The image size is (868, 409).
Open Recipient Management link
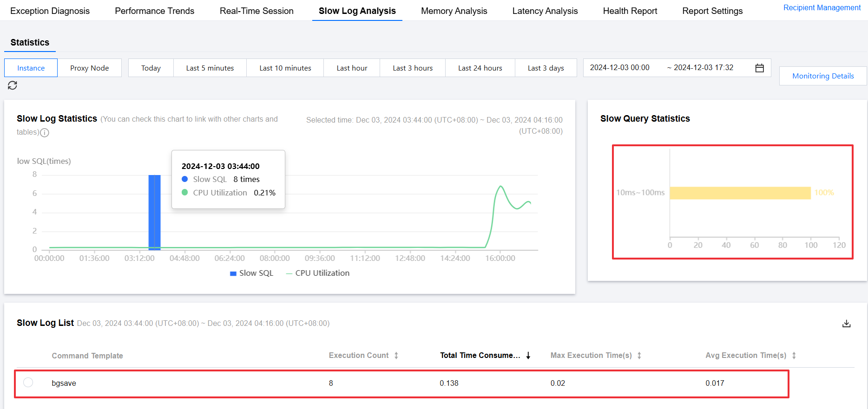pyautogui.click(x=822, y=7)
